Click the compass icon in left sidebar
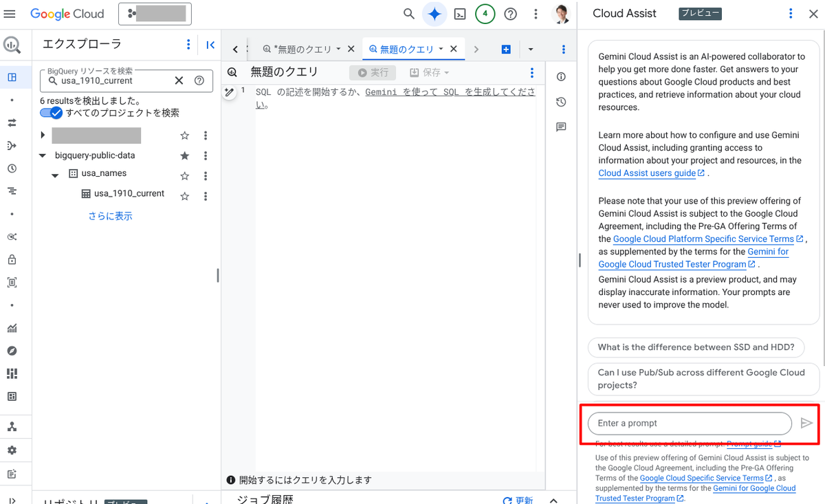The image size is (825, 504). pyautogui.click(x=12, y=351)
